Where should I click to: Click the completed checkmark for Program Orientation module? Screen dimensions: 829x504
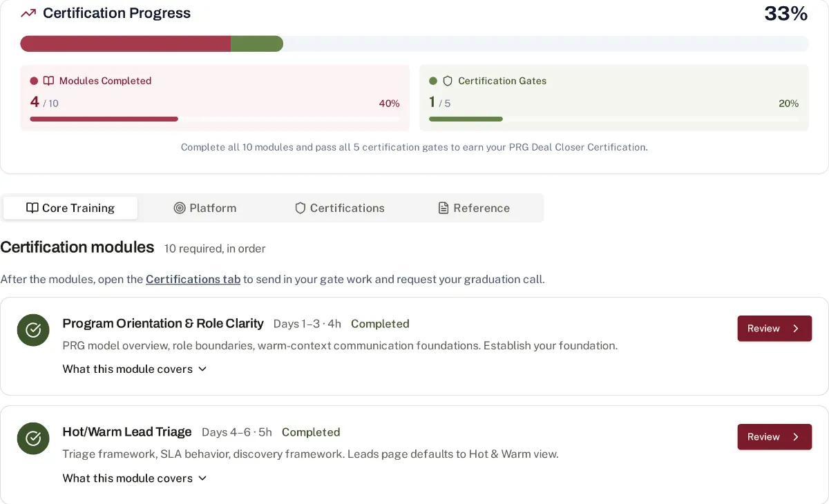(33, 330)
